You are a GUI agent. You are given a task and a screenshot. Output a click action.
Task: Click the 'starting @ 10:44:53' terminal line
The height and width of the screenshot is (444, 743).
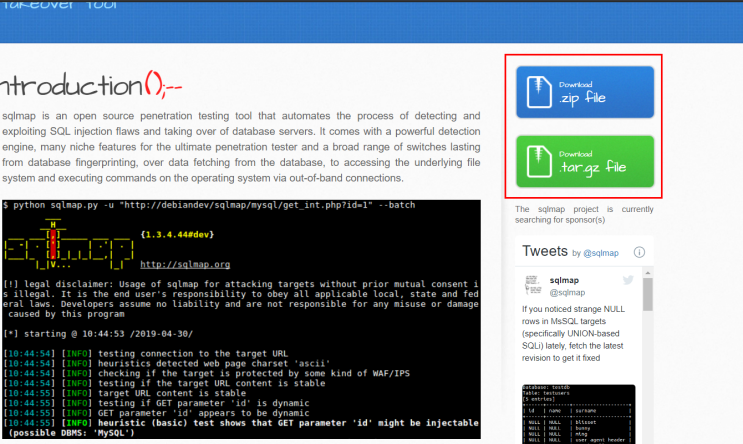click(x=98, y=334)
